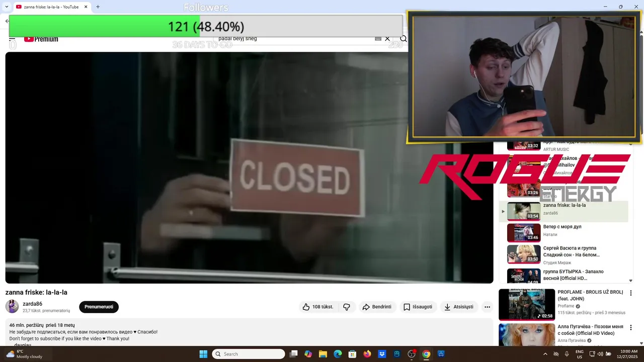644x362 pixels.
Task: Launch Firefox from the taskbar
Action: tap(367, 354)
